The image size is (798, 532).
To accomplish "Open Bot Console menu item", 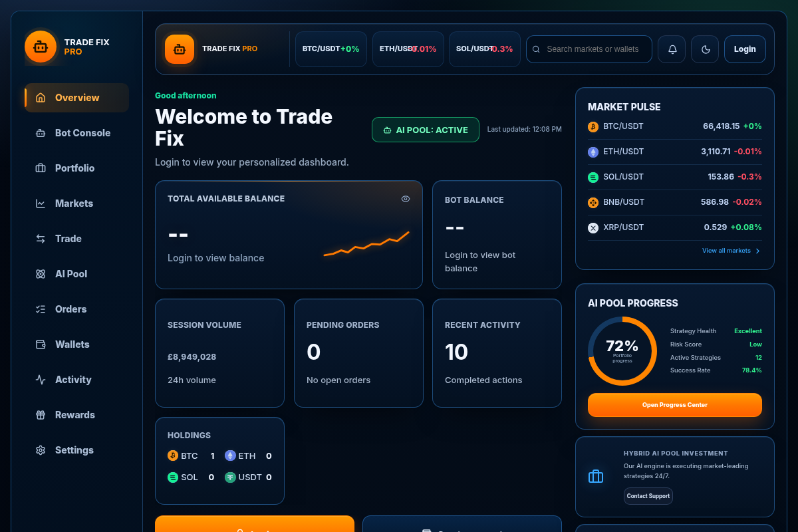I will click(77, 133).
